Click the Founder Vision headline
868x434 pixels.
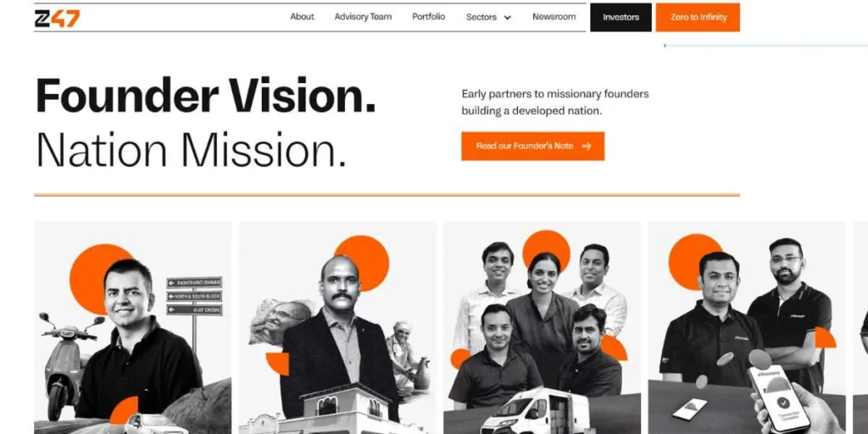(x=206, y=96)
